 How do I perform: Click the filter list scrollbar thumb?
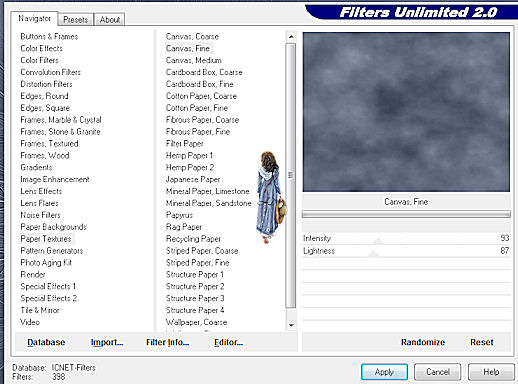click(x=291, y=176)
